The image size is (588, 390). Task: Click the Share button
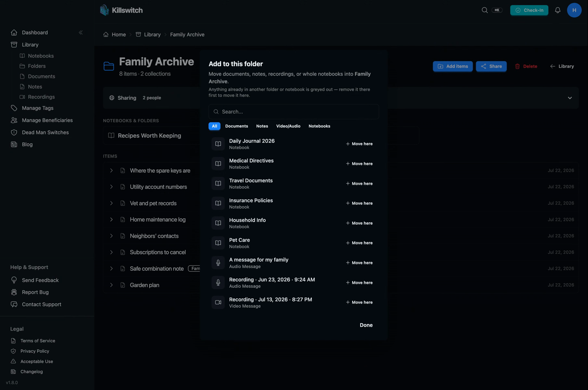click(491, 66)
